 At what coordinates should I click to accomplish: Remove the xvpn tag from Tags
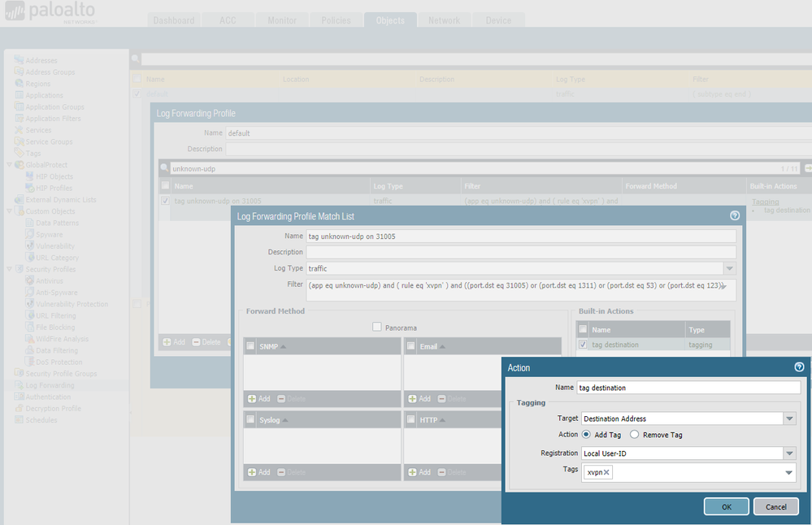[x=607, y=472]
